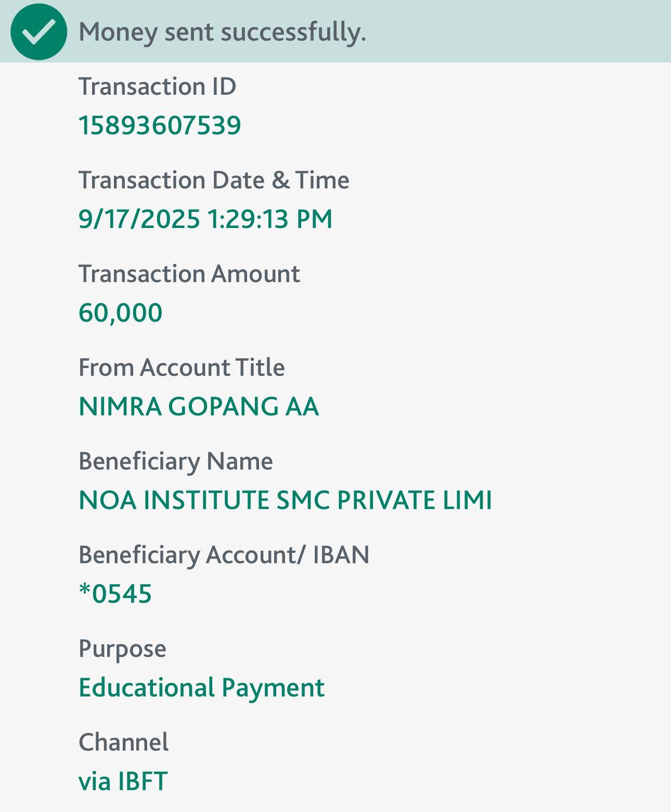Select transaction ID number 15893607539
The height and width of the screenshot is (812, 671).
click(160, 125)
